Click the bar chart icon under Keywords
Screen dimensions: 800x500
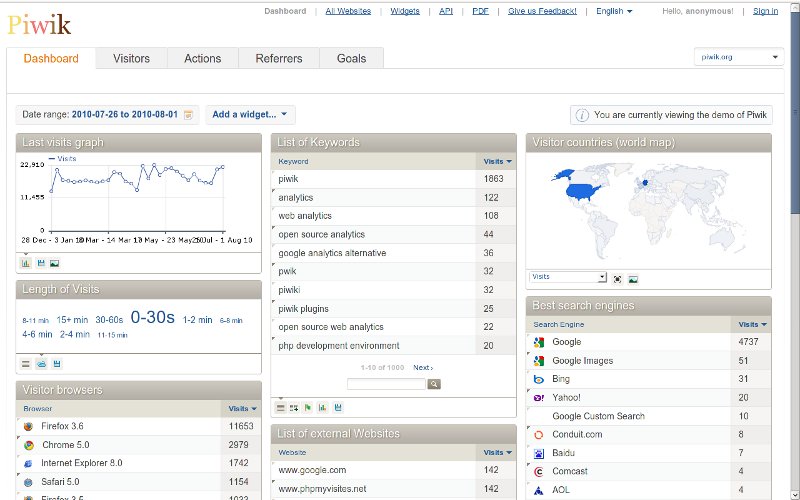click(x=322, y=407)
